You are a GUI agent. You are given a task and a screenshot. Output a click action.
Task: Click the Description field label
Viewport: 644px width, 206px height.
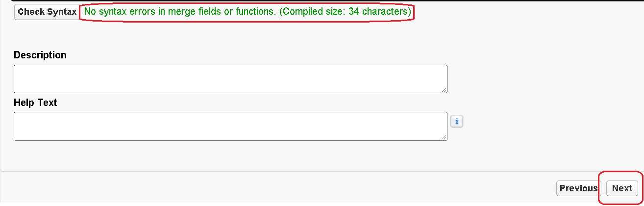(x=40, y=55)
